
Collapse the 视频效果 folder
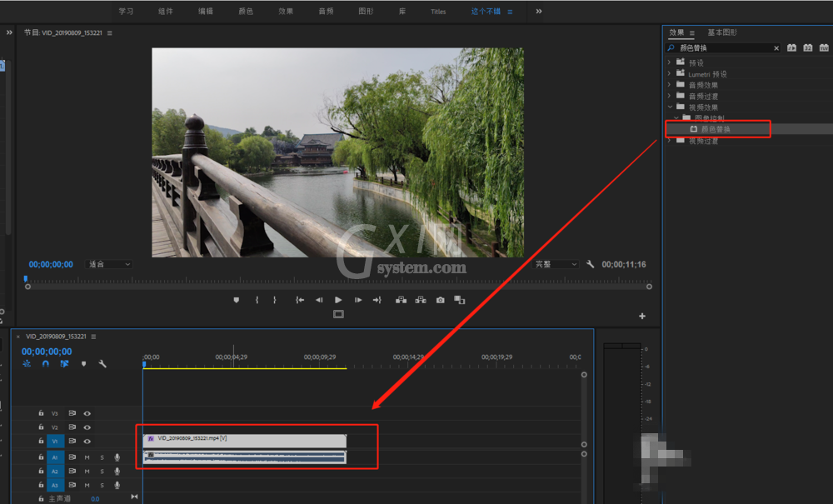[670, 107]
